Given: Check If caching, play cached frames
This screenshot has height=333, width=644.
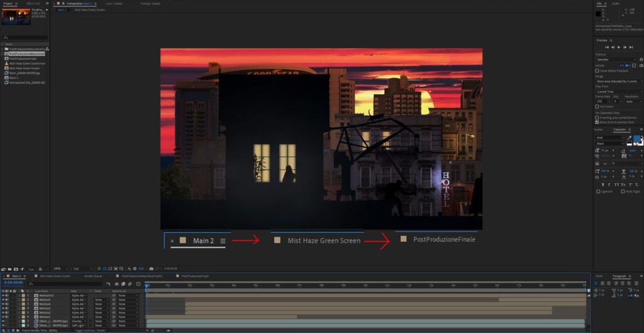Looking at the screenshot, I should [597, 118].
